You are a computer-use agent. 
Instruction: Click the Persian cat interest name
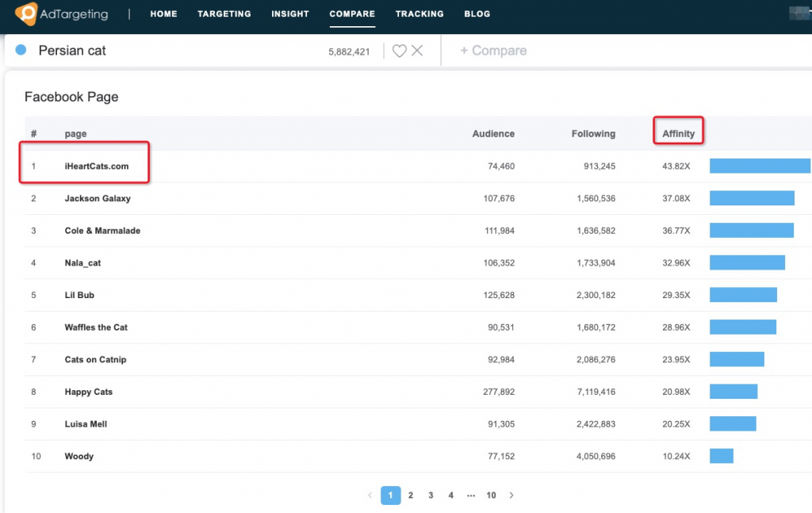72,50
